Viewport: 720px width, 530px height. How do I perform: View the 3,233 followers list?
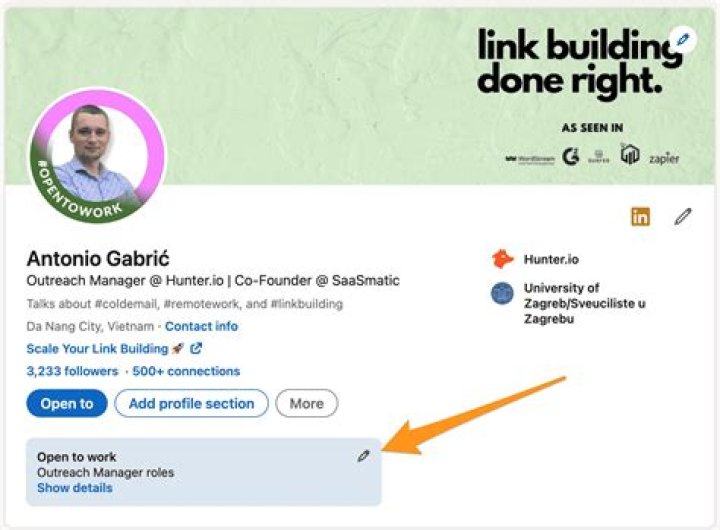[72, 371]
